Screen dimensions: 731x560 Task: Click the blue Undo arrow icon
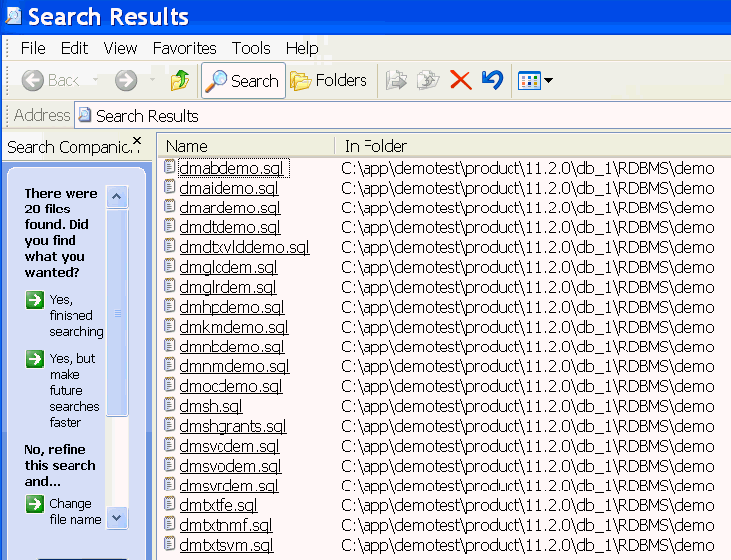click(x=492, y=81)
